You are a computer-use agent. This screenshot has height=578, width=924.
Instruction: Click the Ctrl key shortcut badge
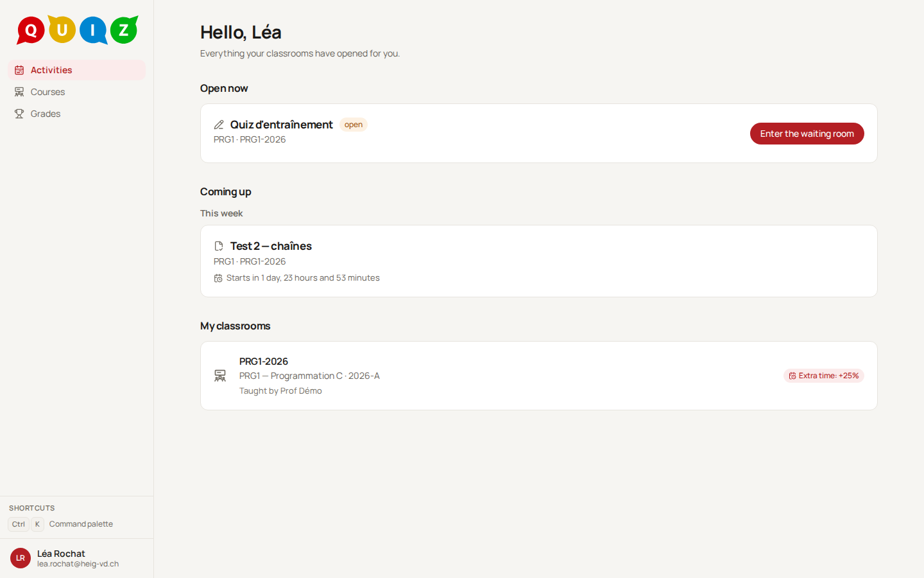pyautogui.click(x=19, y=524)
